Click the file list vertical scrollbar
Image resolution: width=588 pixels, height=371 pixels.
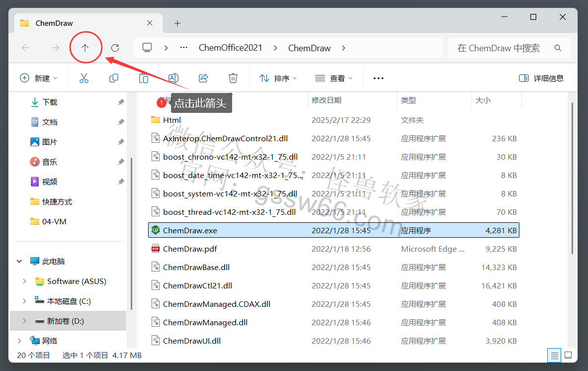(x=572, y=178)
